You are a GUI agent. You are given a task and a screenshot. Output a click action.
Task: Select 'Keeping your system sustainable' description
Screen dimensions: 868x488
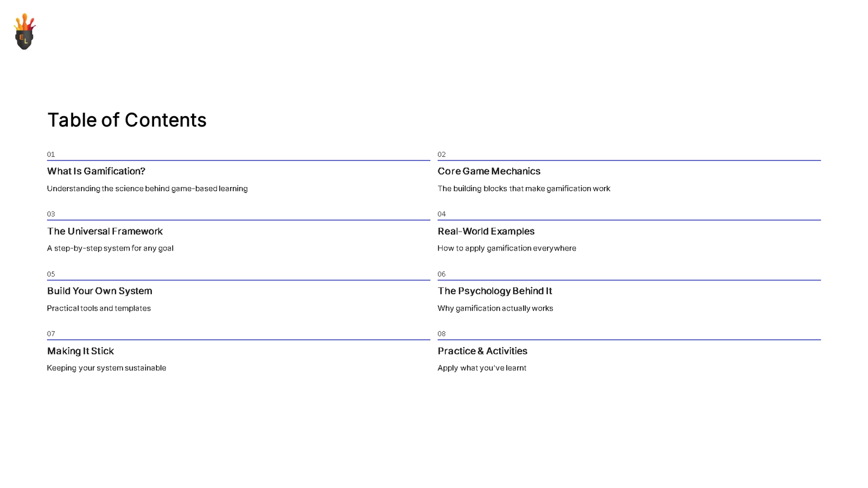[x=106, y=368]
